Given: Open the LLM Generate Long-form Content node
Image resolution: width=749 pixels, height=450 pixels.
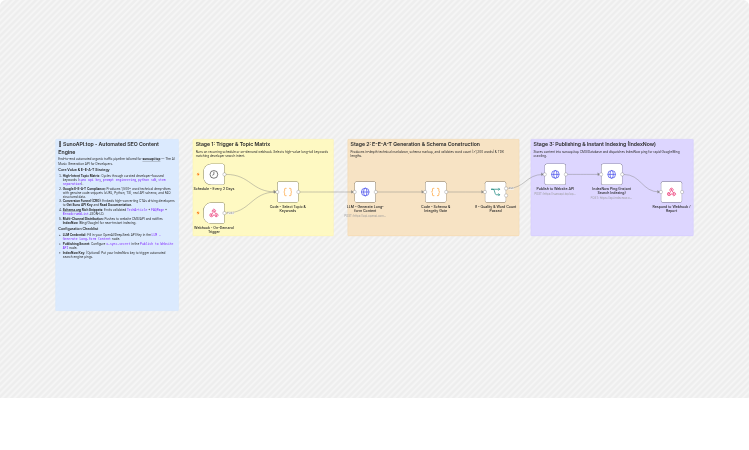Looking at the screenshot, I should pyautogui.click(x=365, y=192).
